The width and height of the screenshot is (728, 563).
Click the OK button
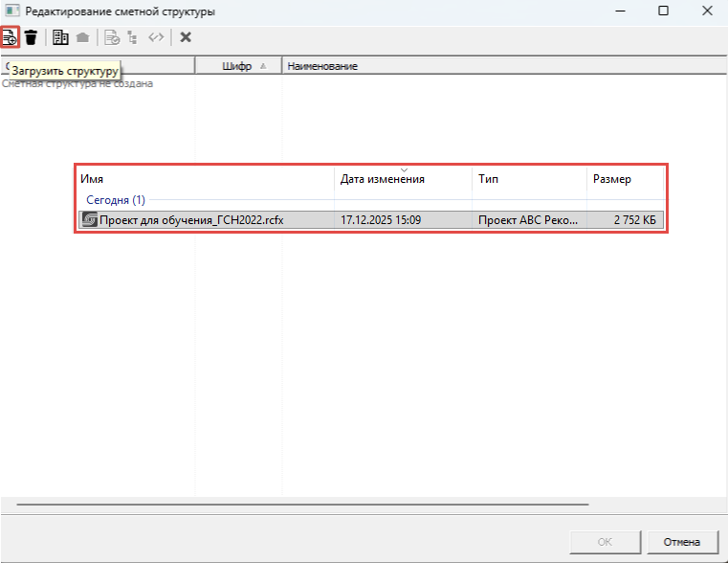(605, 542)
